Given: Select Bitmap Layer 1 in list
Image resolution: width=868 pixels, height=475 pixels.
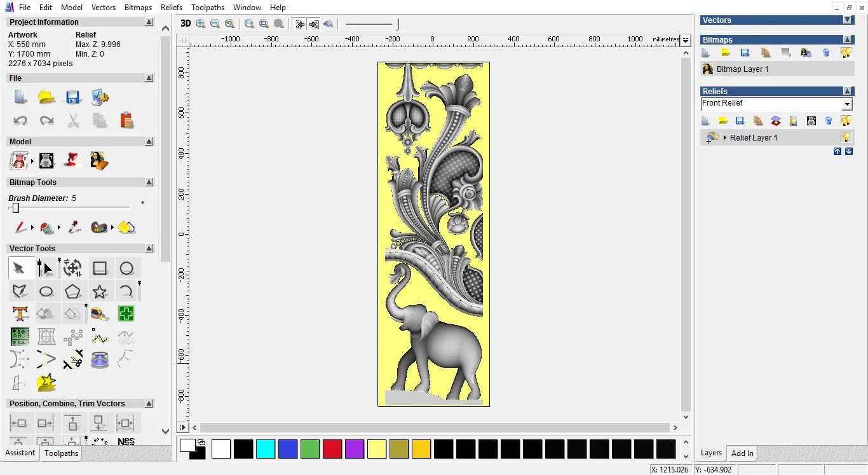Looking at the screenshot, I should tap(742, 69).
